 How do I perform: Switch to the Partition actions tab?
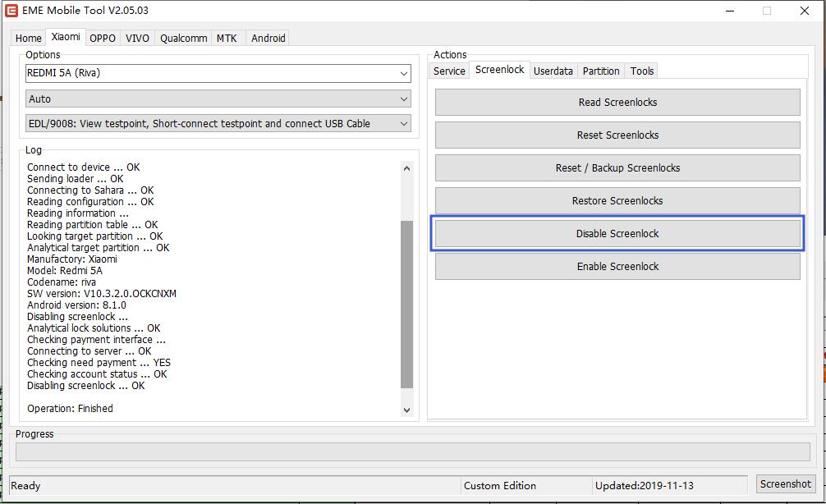601,71
